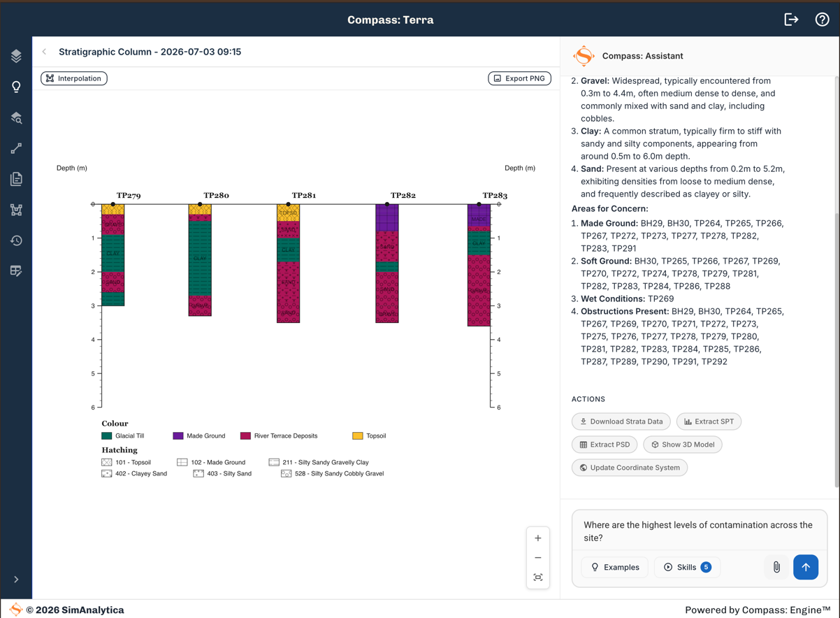Screen dimensions: 840x618
Task: Expand the sidebar with bottom chevron
Action: click(16, 580)
